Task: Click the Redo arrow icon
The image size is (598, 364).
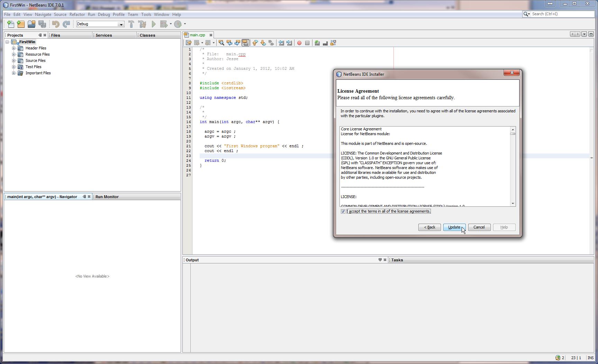Action: pos(66,24)
